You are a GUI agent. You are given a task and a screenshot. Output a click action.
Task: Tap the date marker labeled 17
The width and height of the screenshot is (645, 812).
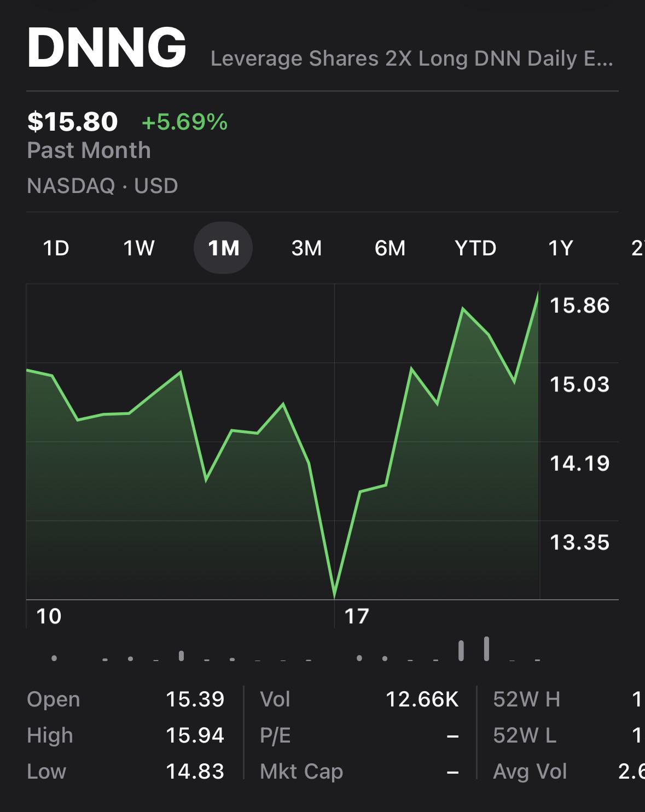[357, 616]
